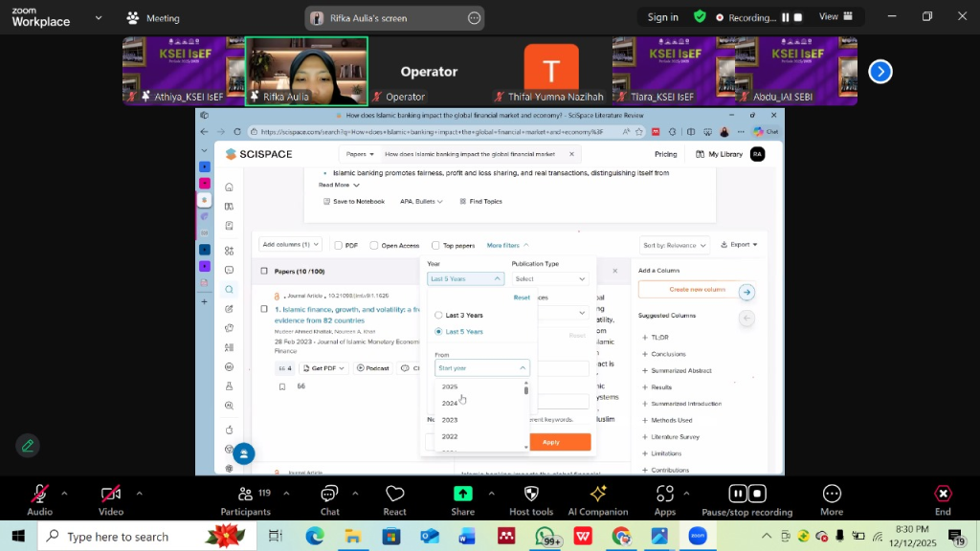Click the annotate pencil button
The width and height of the screenshot is (980, 551).
pyautogui.click(x=28, y=445)
